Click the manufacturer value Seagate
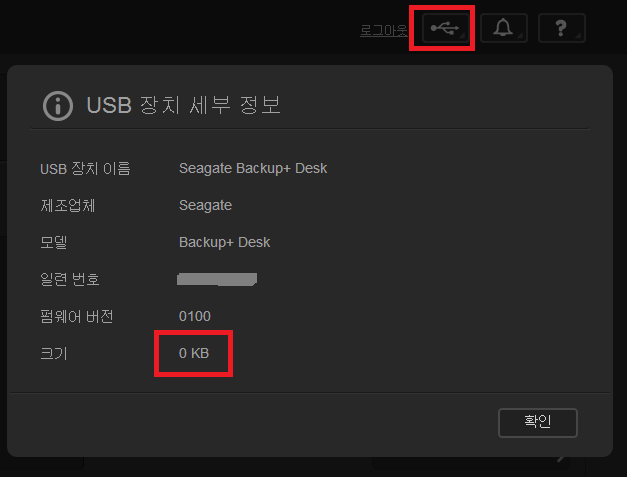The image size is (627, 477). (x=205, y=206)
